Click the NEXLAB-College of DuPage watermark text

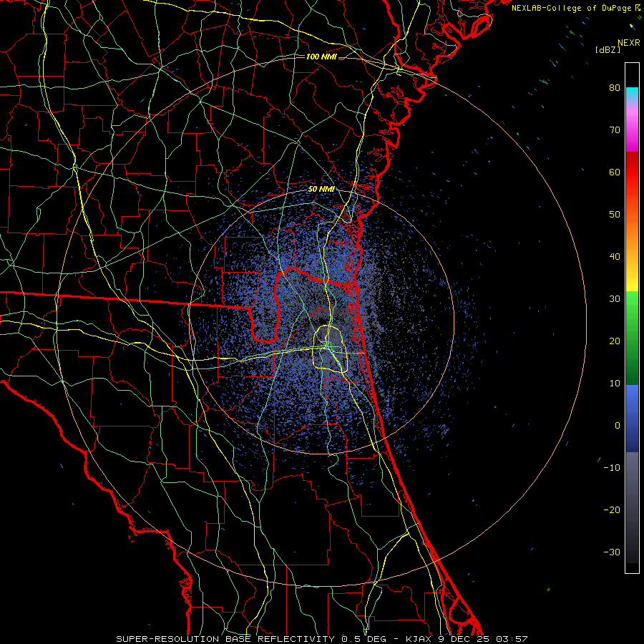[x=571, y=8]
